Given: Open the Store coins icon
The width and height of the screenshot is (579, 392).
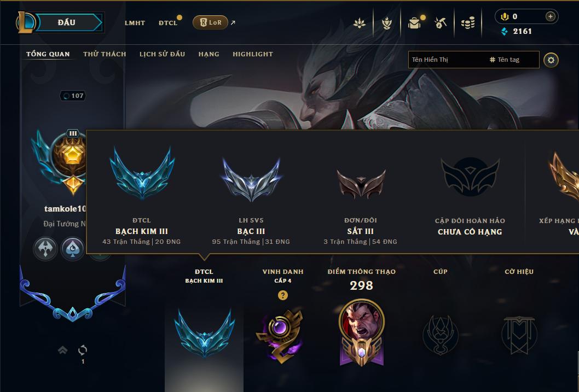Looking at the screenshot, I should (468, 23).
